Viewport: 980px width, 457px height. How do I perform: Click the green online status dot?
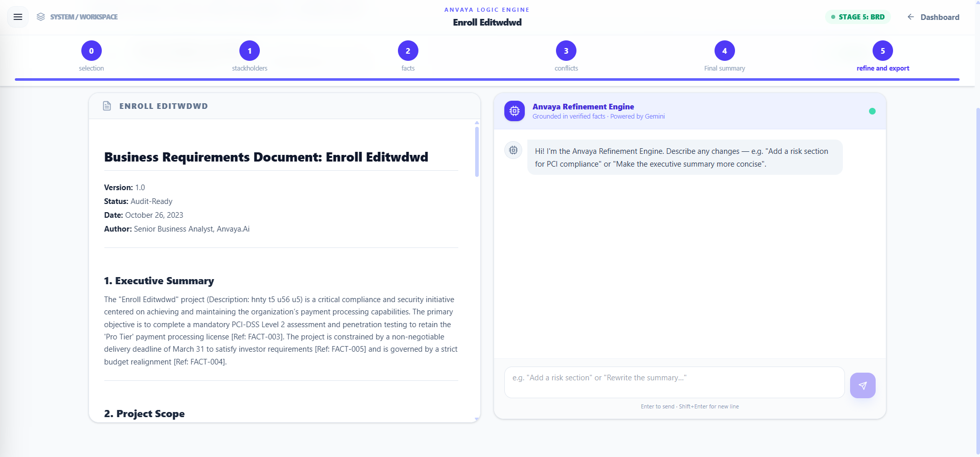872,111
